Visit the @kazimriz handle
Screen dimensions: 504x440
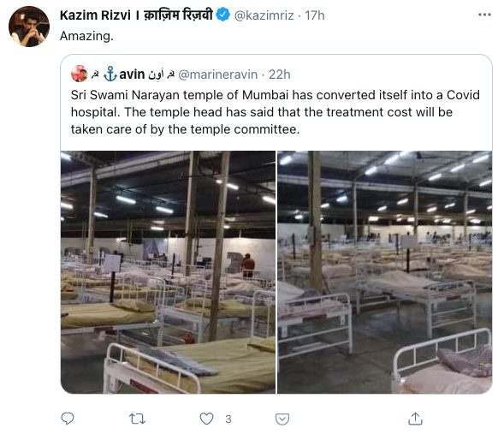(264, 15)
